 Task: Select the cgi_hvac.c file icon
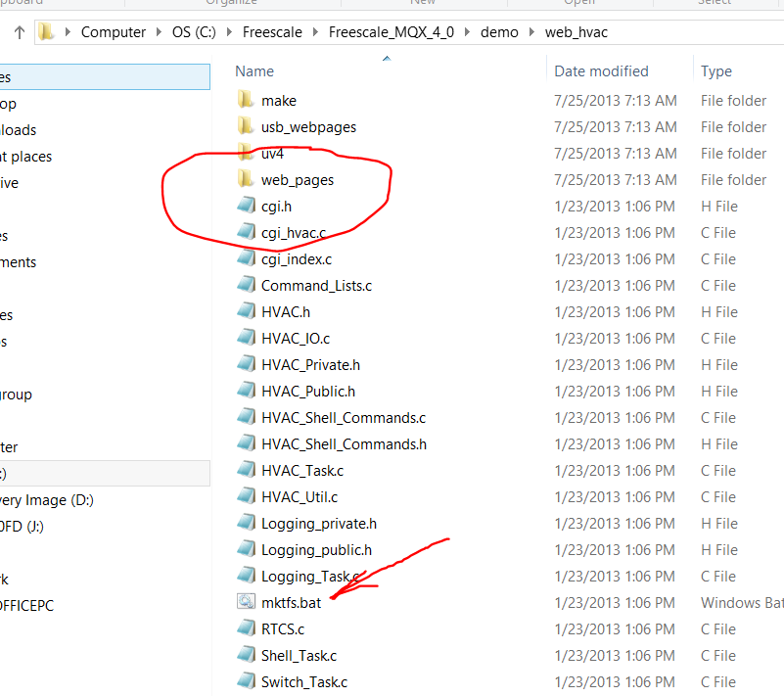point(246,233)
